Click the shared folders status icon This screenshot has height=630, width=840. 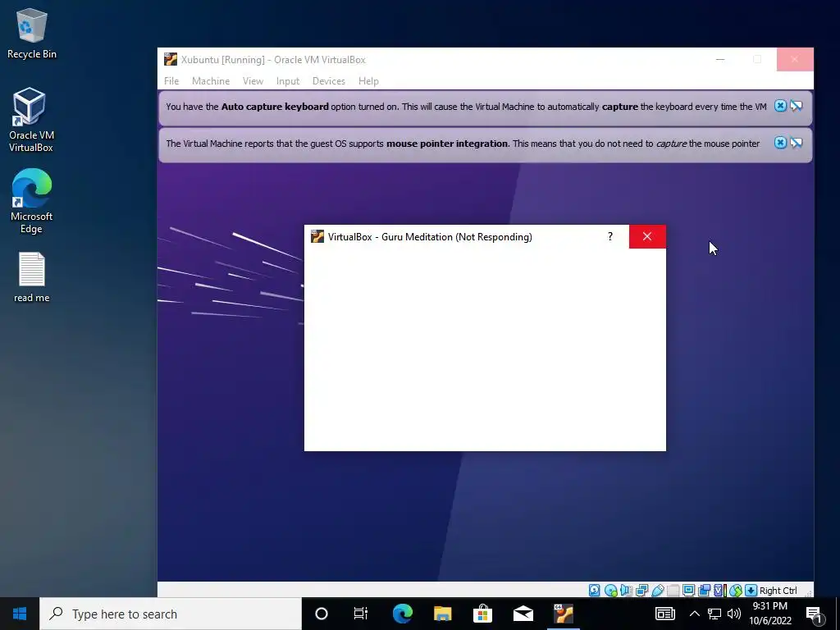click(673, 591)
